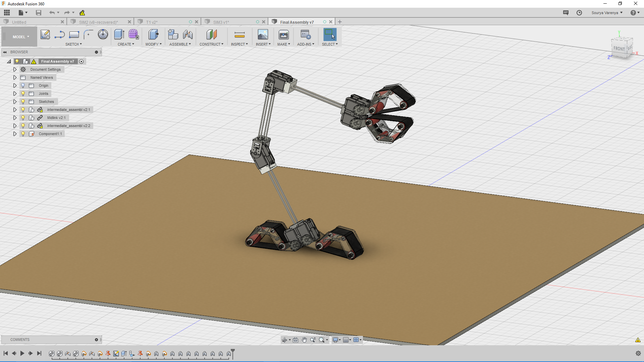The width and height of the screenshot is (644, 362).
Task: Expand Named Views node
Action: click(x=15, y=77)
